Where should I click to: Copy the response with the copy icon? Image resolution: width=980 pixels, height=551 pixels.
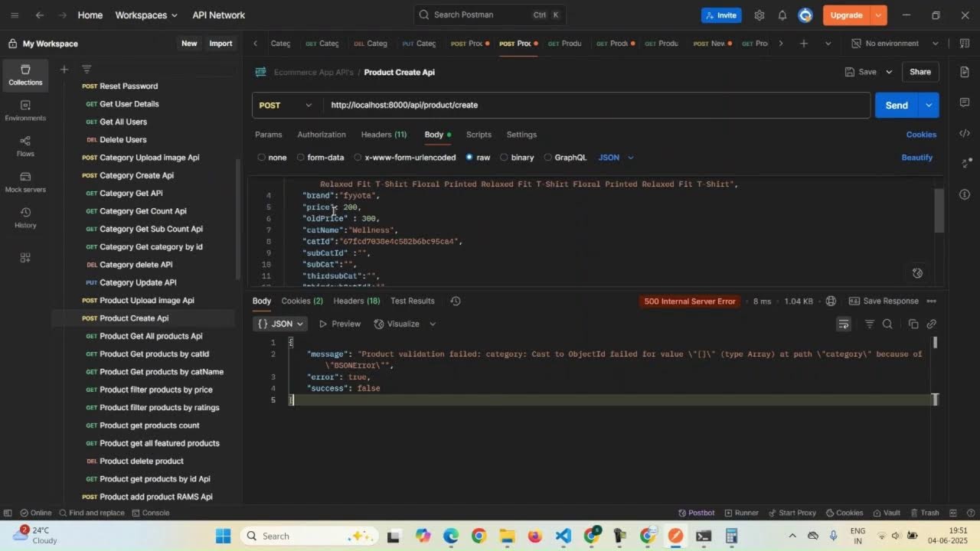(913, 324)
